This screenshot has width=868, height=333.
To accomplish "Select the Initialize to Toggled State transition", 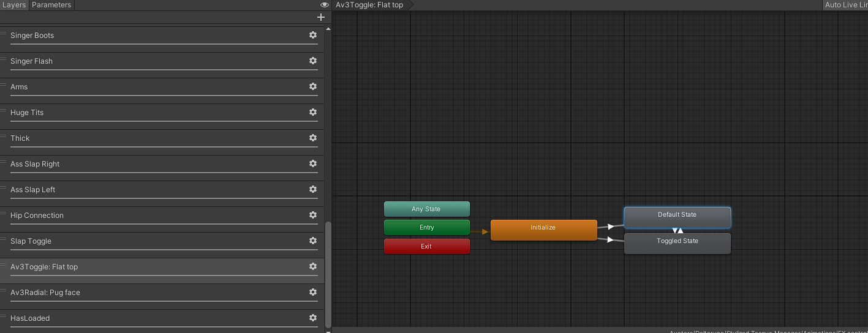I will [611, 239].
